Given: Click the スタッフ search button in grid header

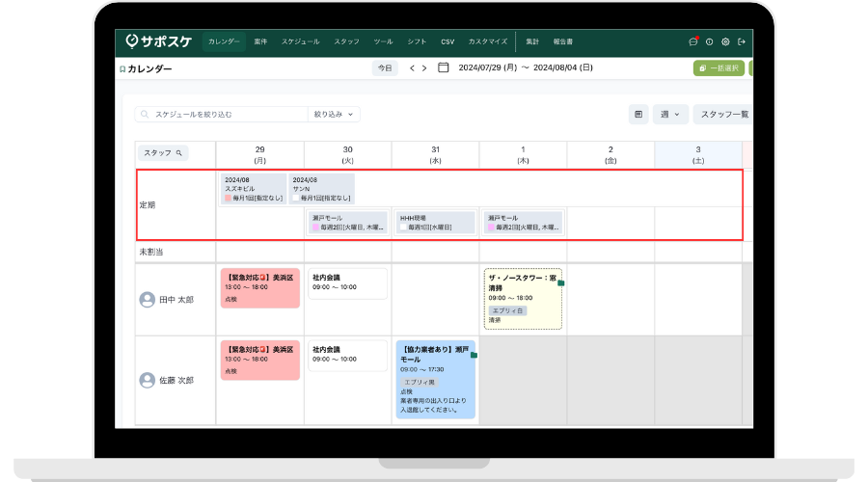Looking at the screenshot, I should [163, 152].
